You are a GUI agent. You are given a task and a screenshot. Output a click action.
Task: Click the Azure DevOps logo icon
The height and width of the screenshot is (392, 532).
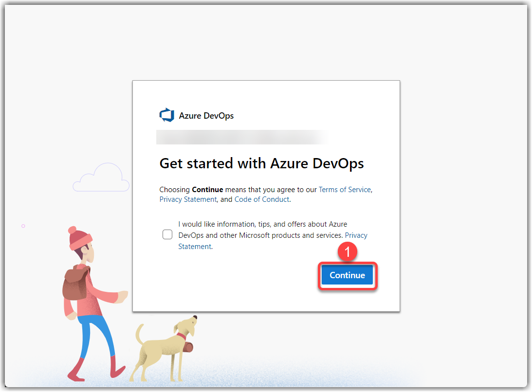[x=167, y=115]
